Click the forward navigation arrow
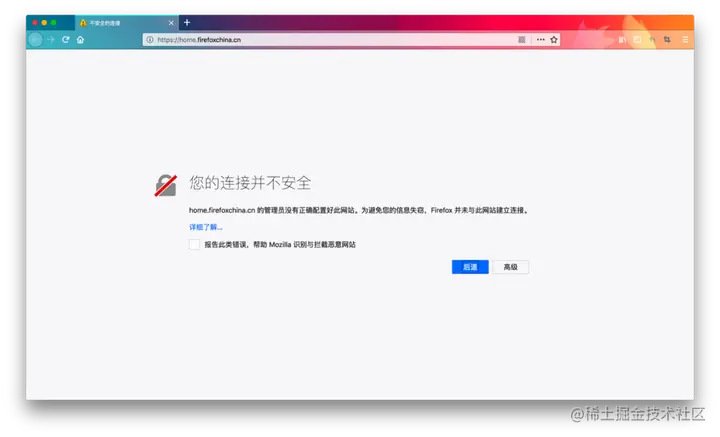The image size is (720, 437). click(51, 39)
